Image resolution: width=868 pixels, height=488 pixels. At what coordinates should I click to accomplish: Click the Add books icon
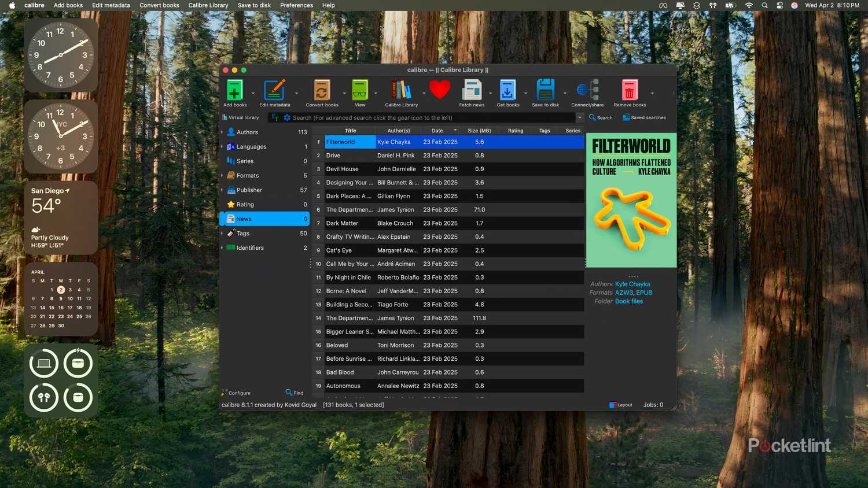pos(234,90)
